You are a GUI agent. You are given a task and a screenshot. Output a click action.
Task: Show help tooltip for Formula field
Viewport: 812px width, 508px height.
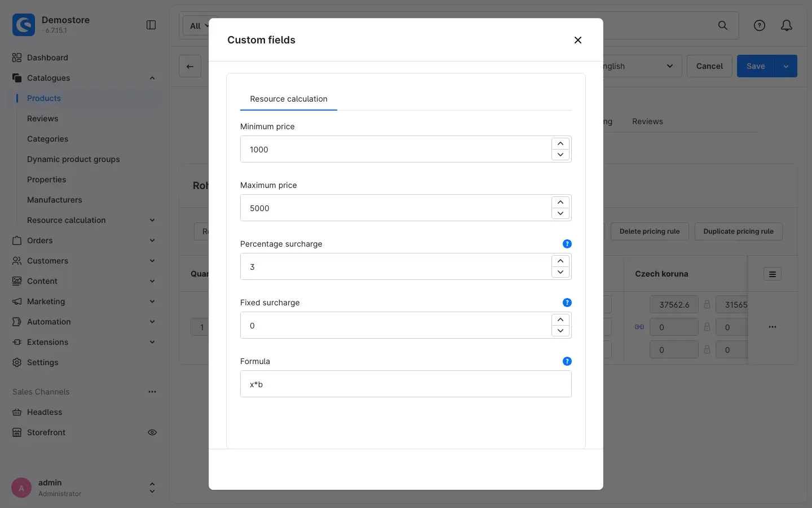click(567, 361)
